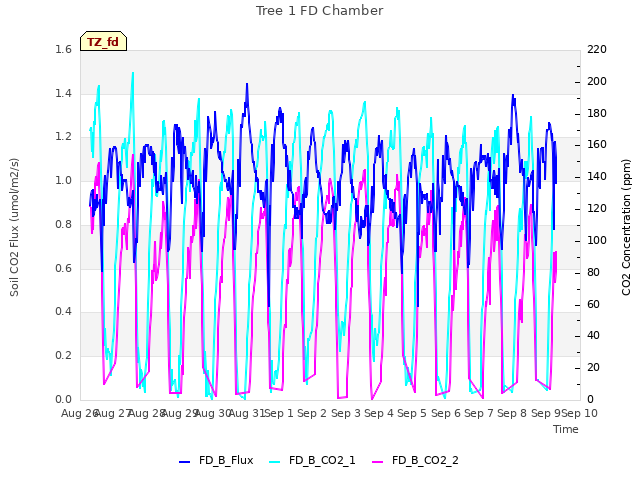Image resolution: width=640 pixels, height=480 pixels.
Task: Click the Sep 1 date tick label
Action: click(x=279, y=413)
